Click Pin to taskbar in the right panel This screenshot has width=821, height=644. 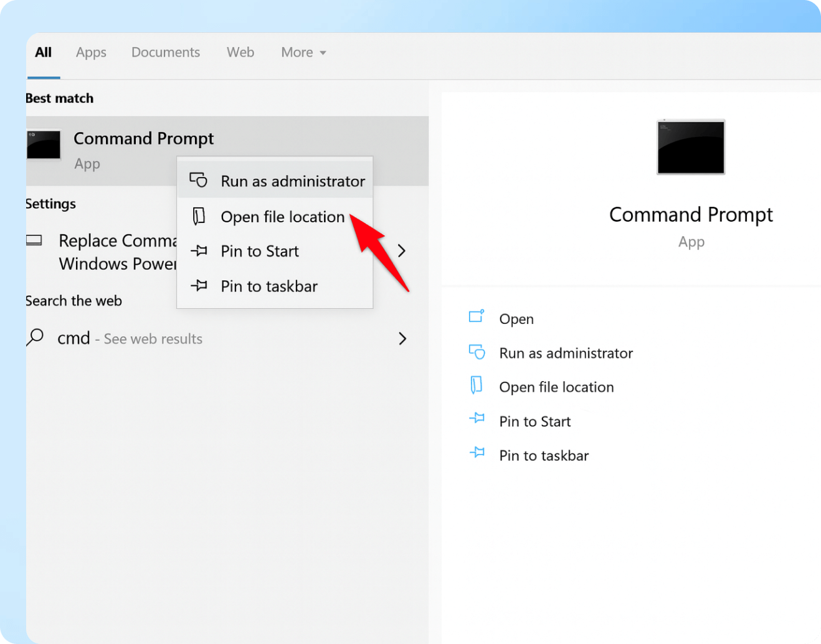tap(544, 456)
